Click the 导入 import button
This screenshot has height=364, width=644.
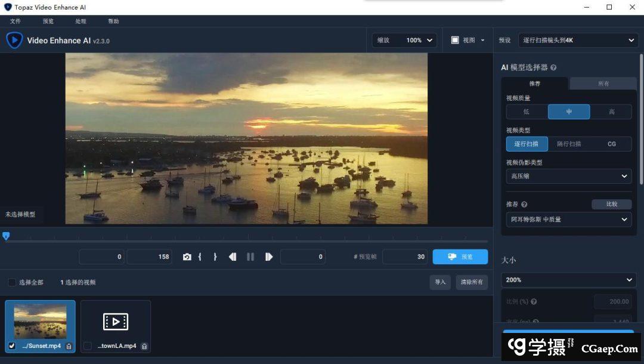pos(440,282)
